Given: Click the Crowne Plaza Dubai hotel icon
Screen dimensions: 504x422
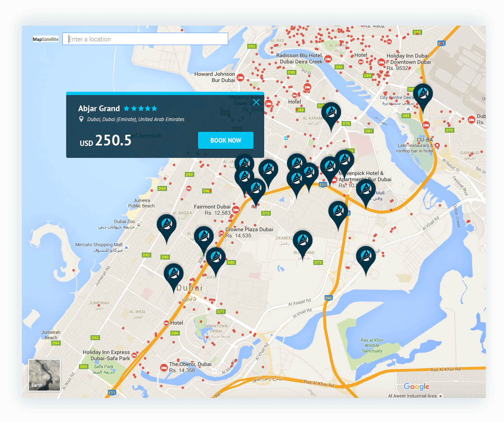Looking at the screenshot, I should point(221,233).
